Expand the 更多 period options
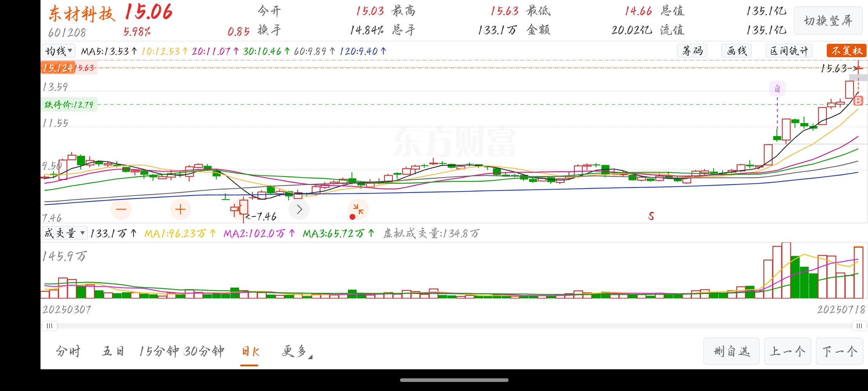Screen dimensions: 868x391 (x=297, y=351)
